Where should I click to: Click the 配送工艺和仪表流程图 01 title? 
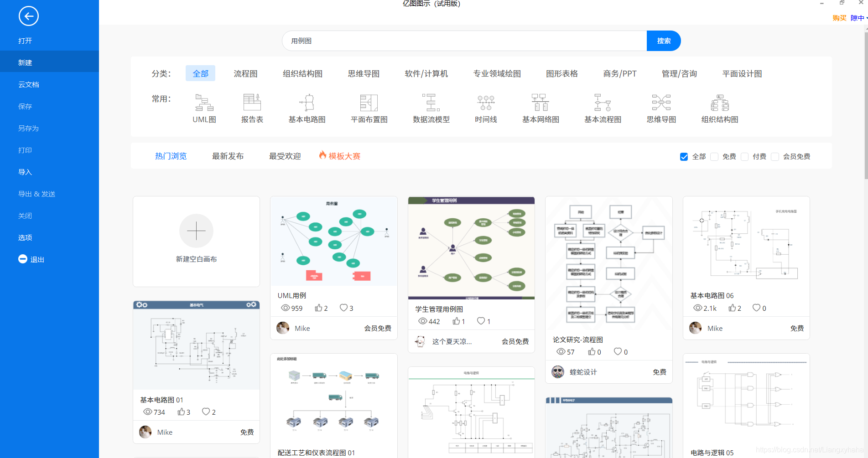pos(316,453)
